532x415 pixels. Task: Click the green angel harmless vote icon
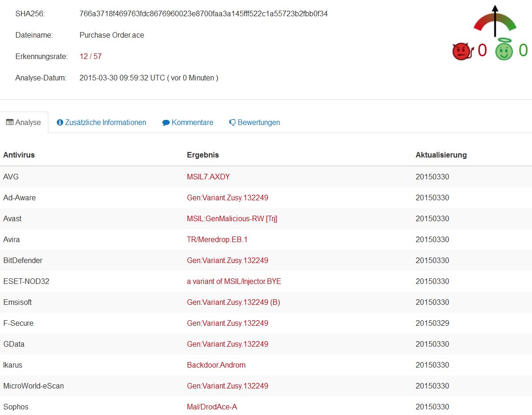tap(504, 50)
